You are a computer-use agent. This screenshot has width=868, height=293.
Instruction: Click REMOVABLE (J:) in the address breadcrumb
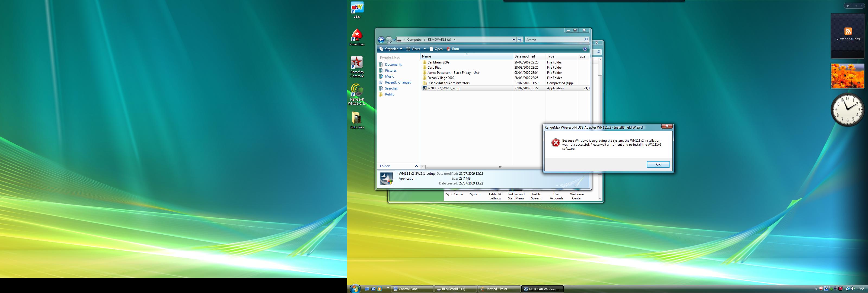[x=439, y=40]
